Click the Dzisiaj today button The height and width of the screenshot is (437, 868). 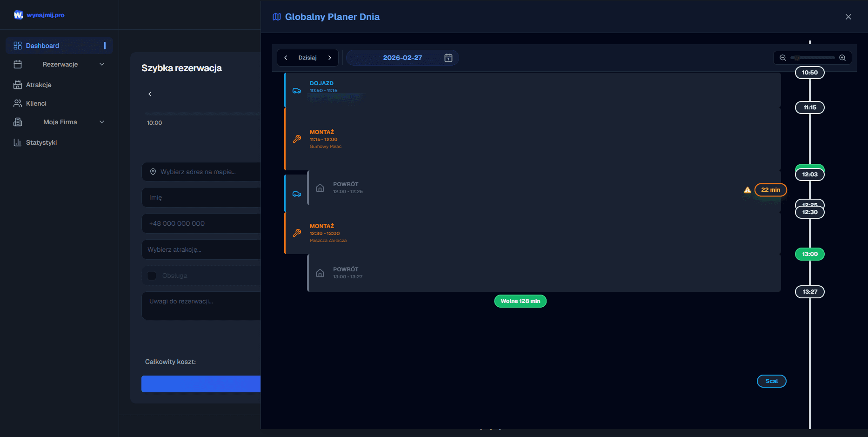point(307,58)
